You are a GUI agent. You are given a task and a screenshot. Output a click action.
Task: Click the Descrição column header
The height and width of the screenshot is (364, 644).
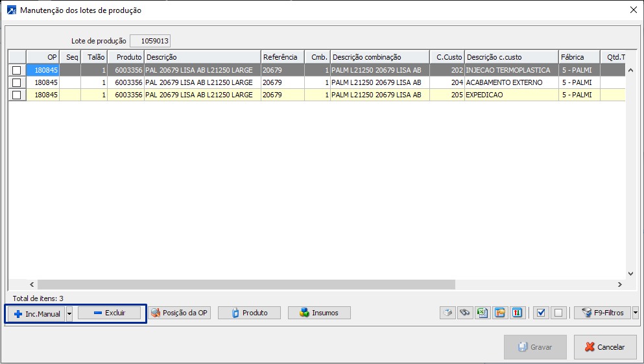pyautogui.click(x=202, y=57)
